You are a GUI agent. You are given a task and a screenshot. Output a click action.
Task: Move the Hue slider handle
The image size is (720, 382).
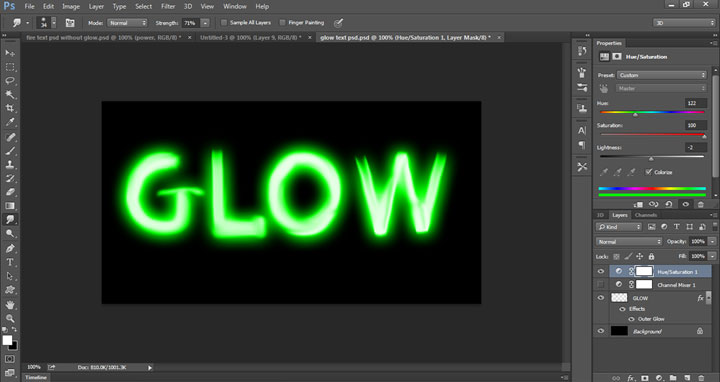pos(636,114)
